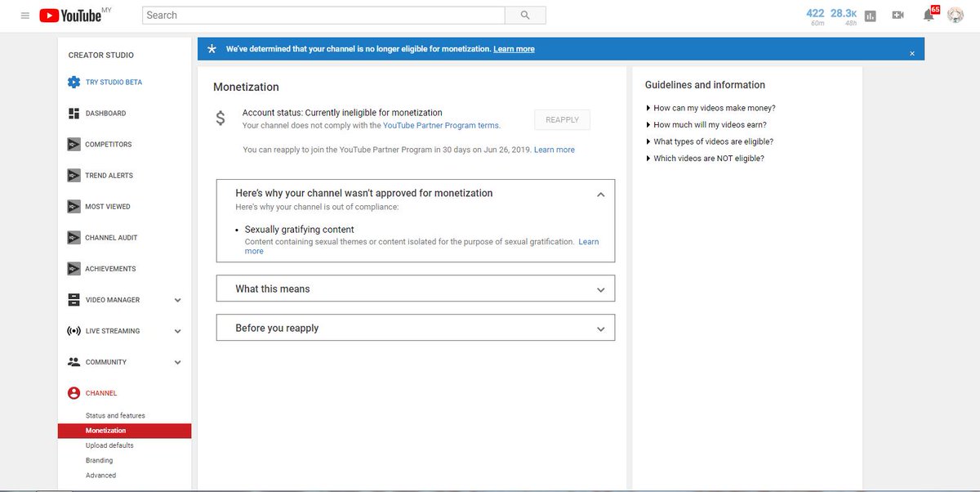Open Advanced channel settings
The image size is (980, 492).
(100, 475)
